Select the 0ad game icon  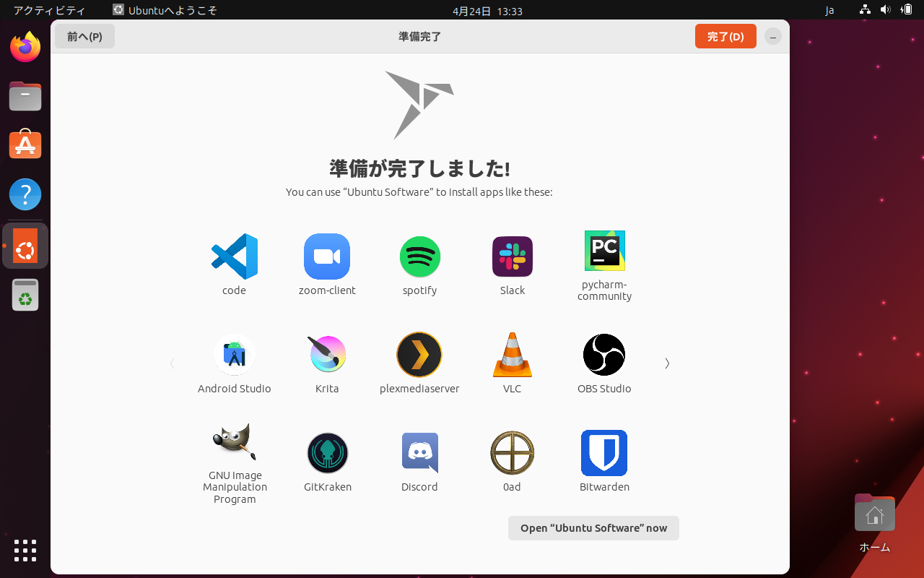point(513,453)
